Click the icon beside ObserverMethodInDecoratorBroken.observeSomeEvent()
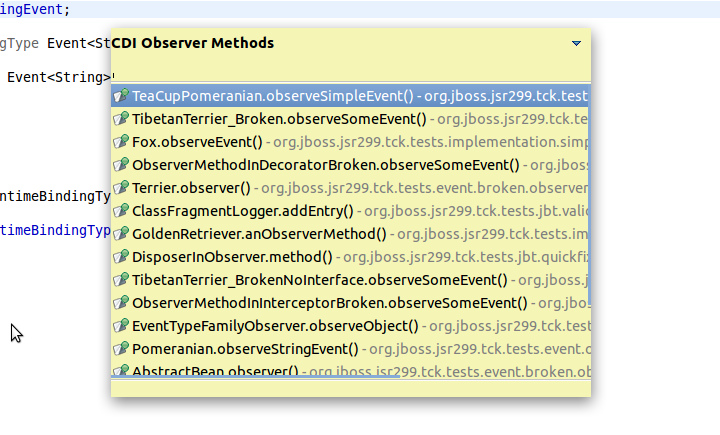 point(121,165)
